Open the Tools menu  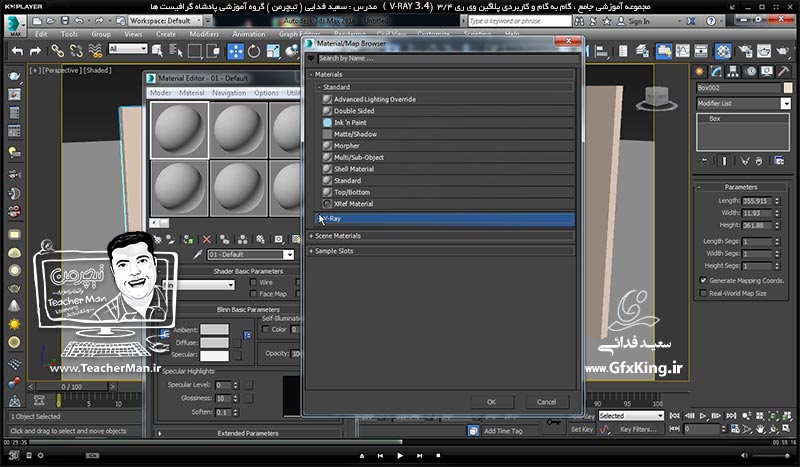tap(69, 34)
